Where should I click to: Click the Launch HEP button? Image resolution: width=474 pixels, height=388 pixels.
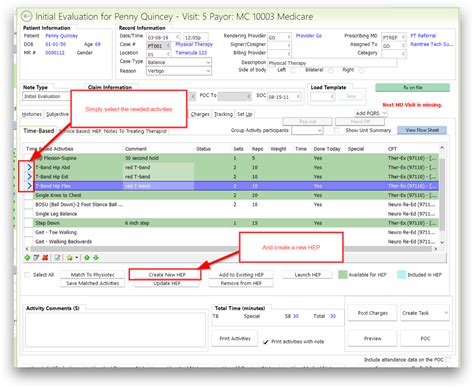[308, 275]
